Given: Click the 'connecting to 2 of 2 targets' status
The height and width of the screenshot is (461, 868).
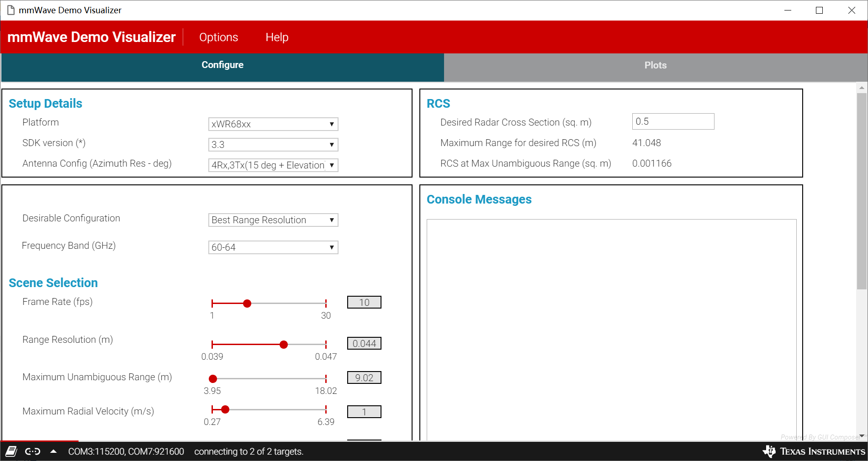Looking at the screenshot, I should point(249,451).
